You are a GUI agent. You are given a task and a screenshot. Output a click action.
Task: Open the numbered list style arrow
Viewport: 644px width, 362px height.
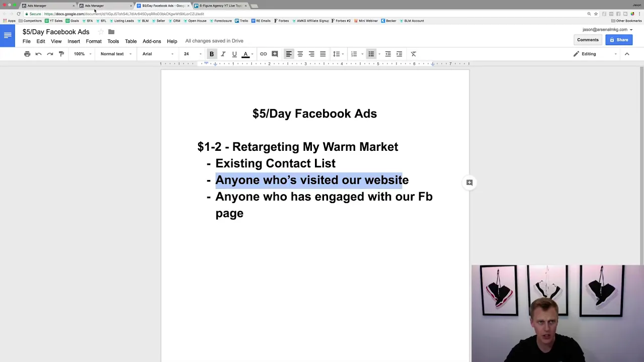(x=362, y=54)
